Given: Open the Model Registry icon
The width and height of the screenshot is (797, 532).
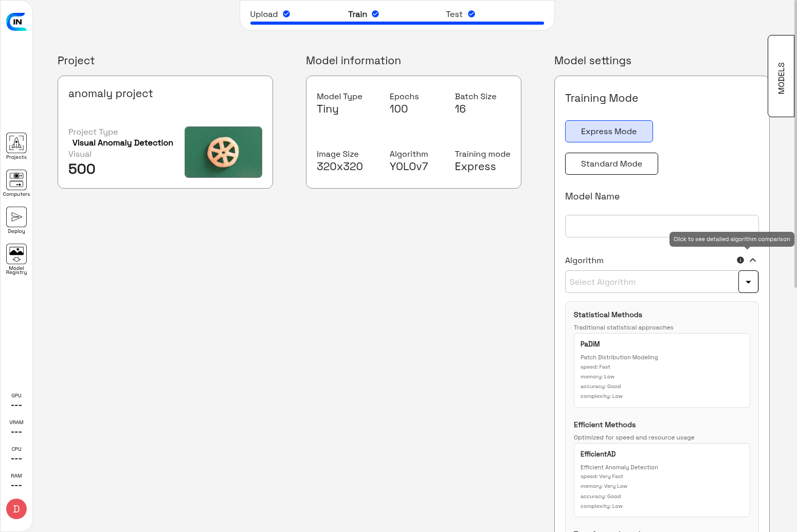Looking at the screenshot, I should (16, 254).
